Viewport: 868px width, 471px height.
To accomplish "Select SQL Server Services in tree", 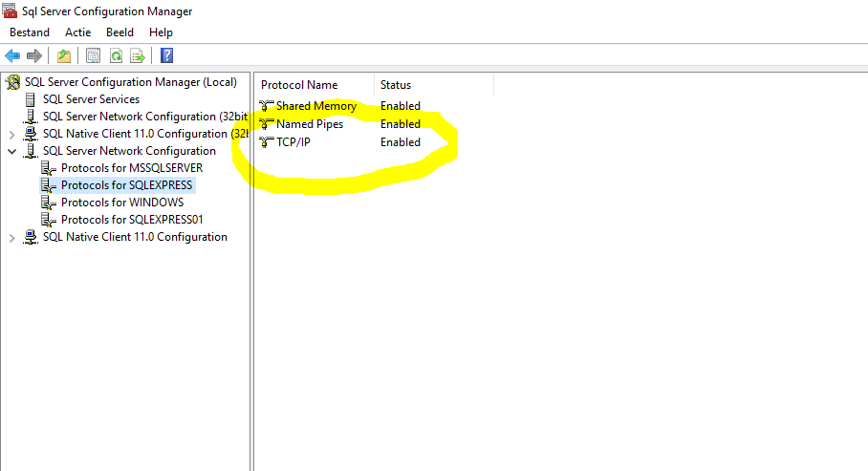I will tap(92, 99).
